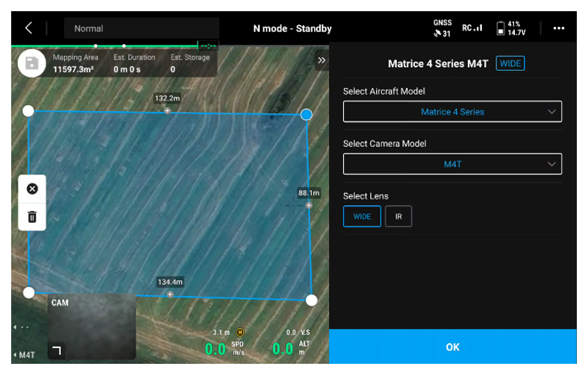Open the three-dot more options menu

click(558, 28)
